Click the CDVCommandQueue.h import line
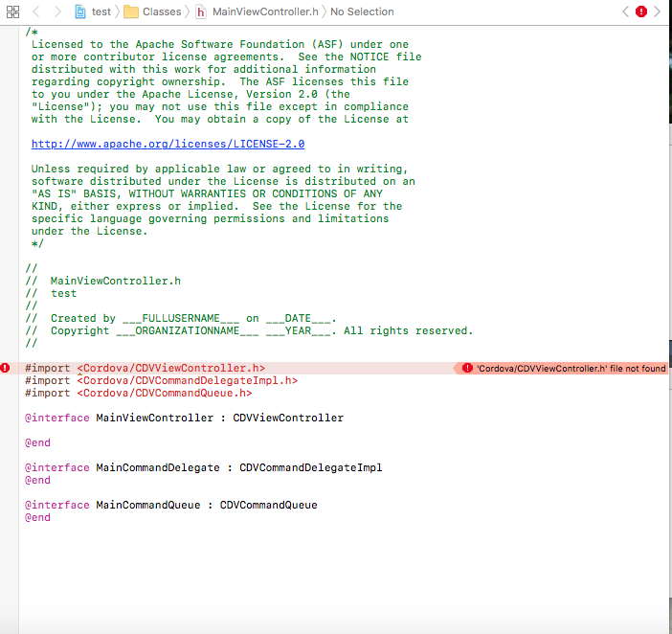Screen dimensions: 672x634 [139, 393]
